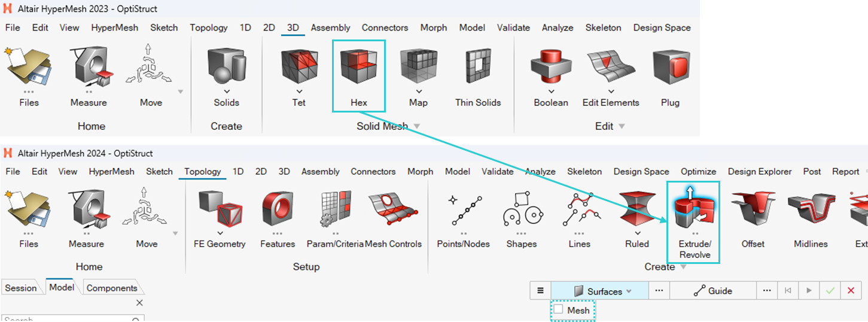Expand Ruled tool chevron in HyperMesh 2024
The image size is (868, 322).
point(637,233)
